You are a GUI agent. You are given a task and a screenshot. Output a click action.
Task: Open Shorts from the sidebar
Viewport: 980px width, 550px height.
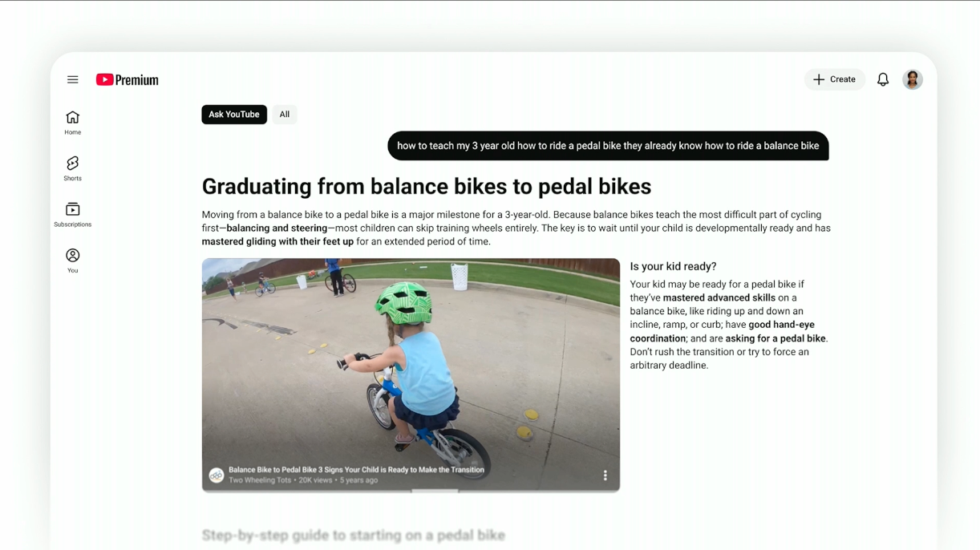(x=73, y=168)
